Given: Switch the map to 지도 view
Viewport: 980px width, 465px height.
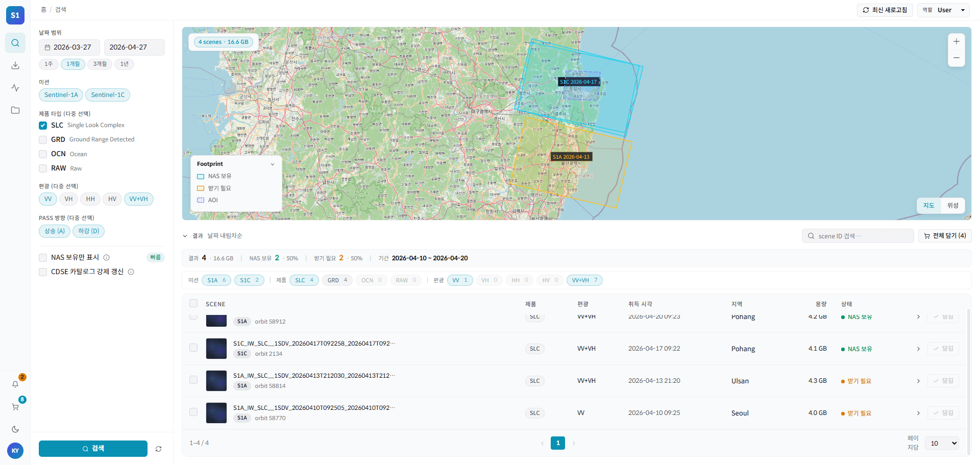Looking at the screenshot, I should pos(929,206).
